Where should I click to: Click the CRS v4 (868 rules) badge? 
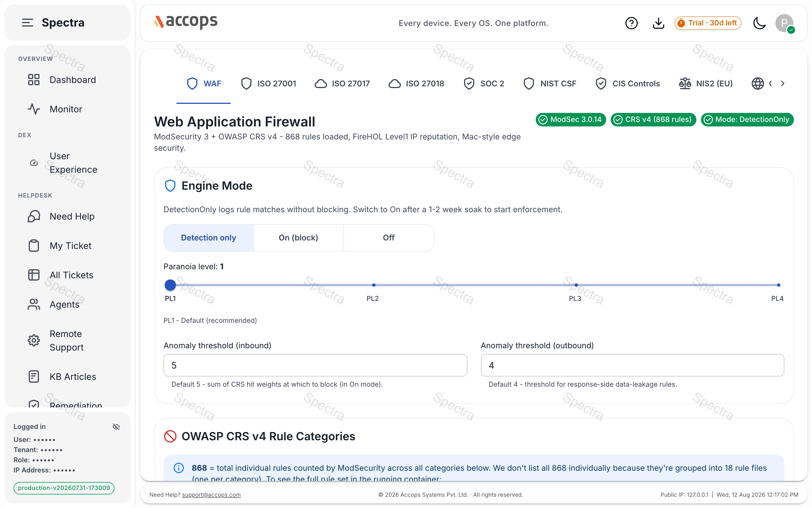coord(653,120)
